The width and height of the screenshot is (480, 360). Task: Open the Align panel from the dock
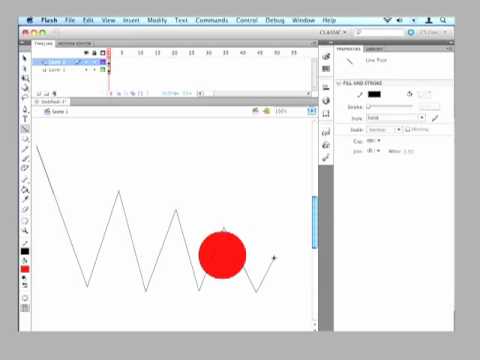[x=326, y=88]
